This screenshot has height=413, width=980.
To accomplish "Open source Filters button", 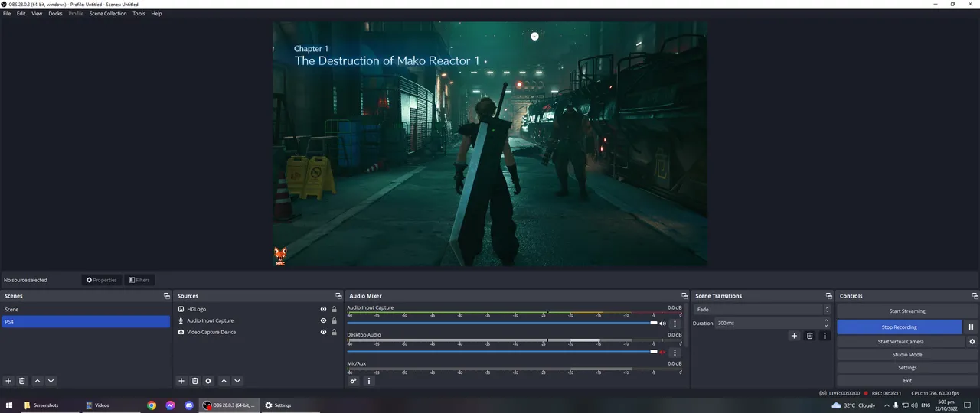I will (x=139, y=280).
